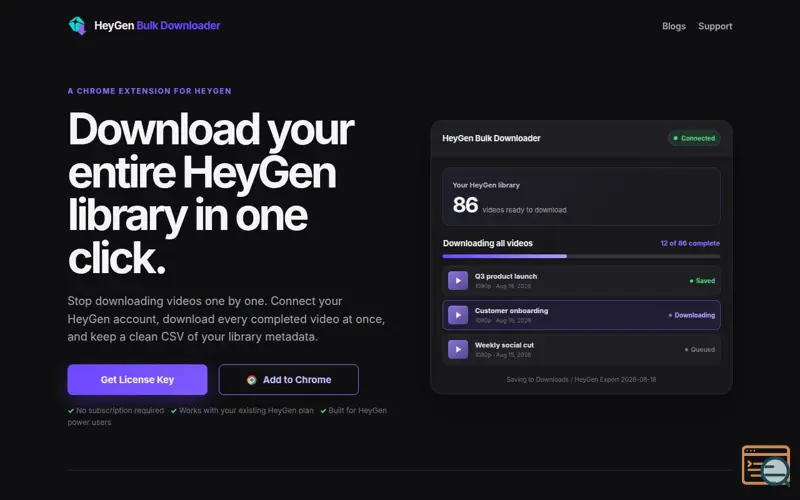Select the Q3 product launch title
This screenshot has width=800, height=500.
click(506, 277)
